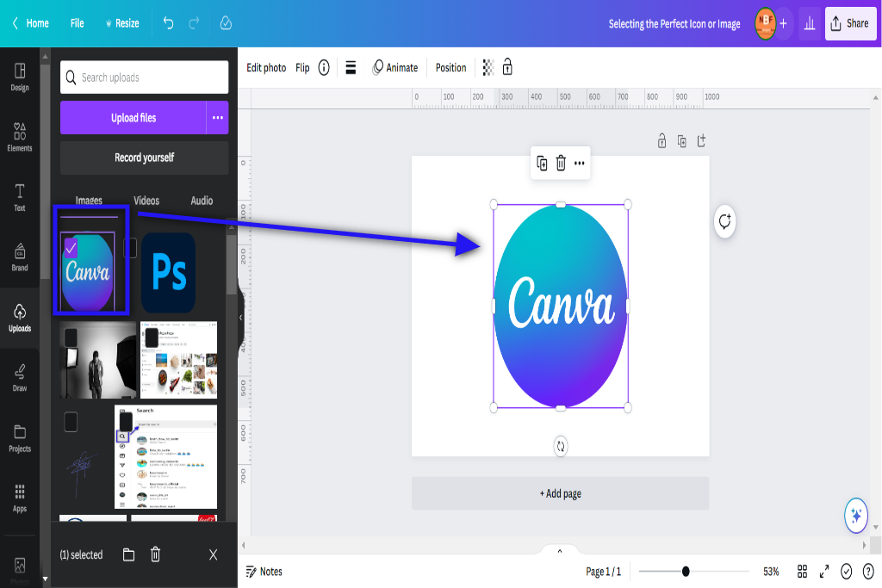Check the signature image checkbox
The height and width of the screenshot is (588, 882).
click(71, 422)
